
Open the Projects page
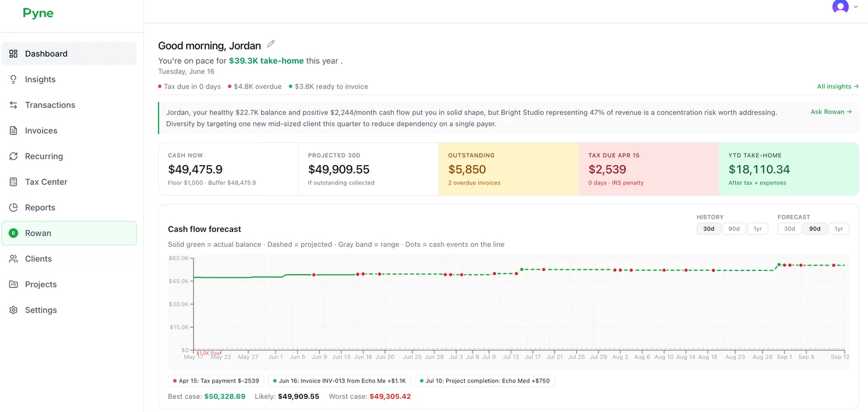(69, 284)
